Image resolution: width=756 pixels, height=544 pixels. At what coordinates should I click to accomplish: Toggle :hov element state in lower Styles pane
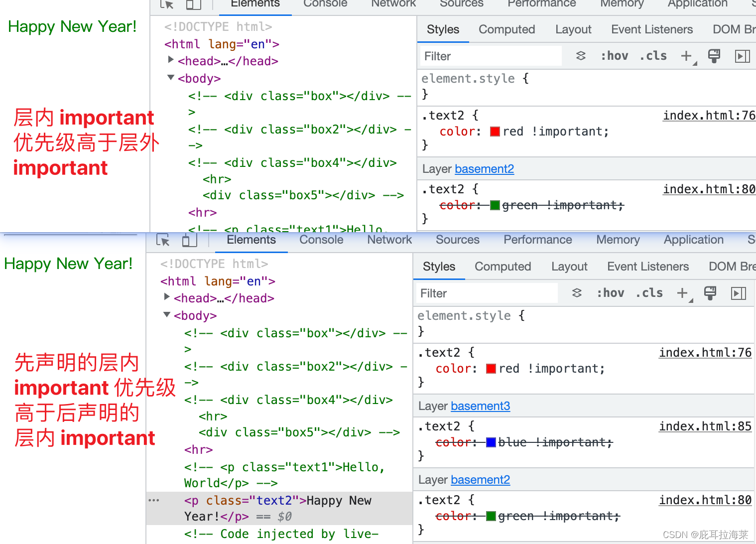pyautogui.click(x=610, y=293)
